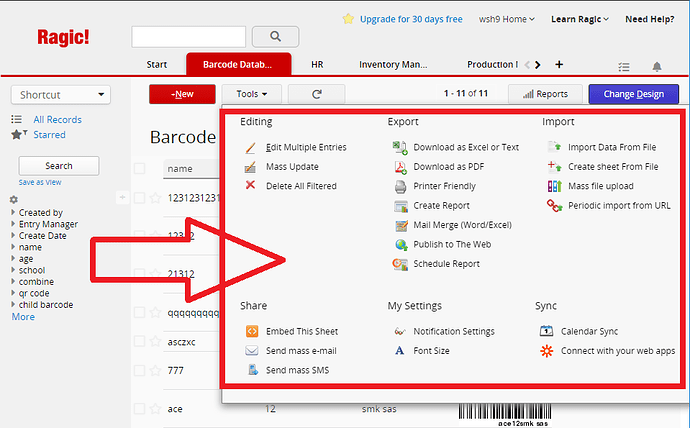The height and width of the screenshot is (428, 690).
Task: Expand the child barcode filter
Action: point(13,304)
